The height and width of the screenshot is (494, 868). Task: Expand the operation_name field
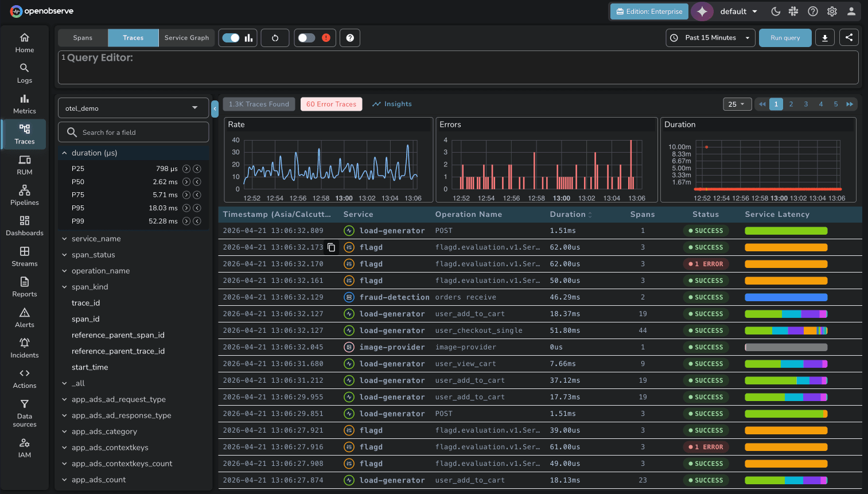[65, 271]
